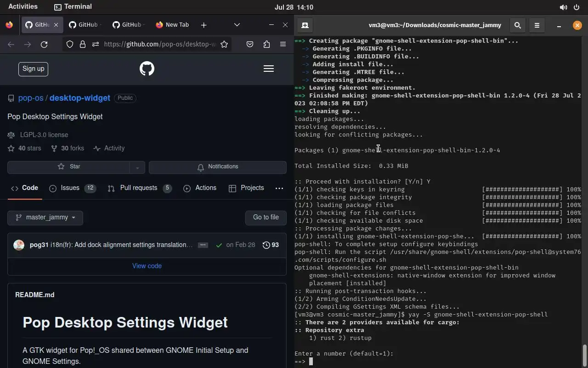Expand the Star lists dropdown arrow
Screen dimensions: 588x368
click(137, 167)
